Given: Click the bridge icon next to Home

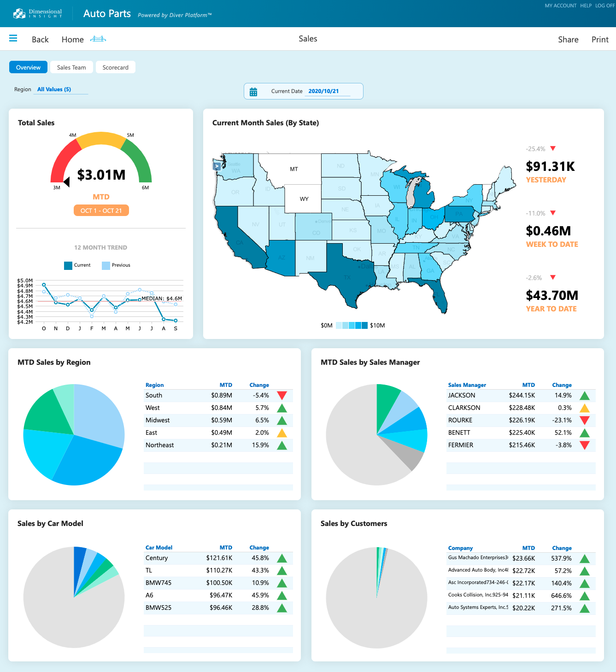Looking at the screenshot, I should pos(98,39).
